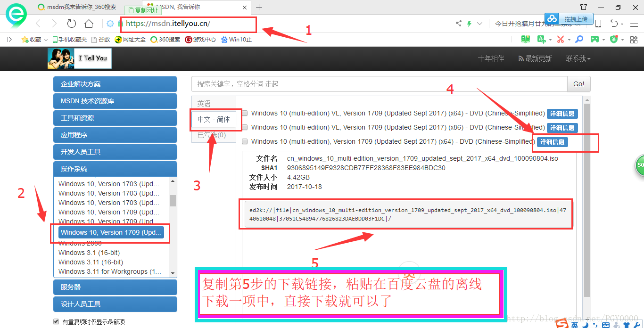Check the 1709 VL x86 DVD checkbox
Screen dimensions: 644x328
pyautogui.click(x=245, y=127)
